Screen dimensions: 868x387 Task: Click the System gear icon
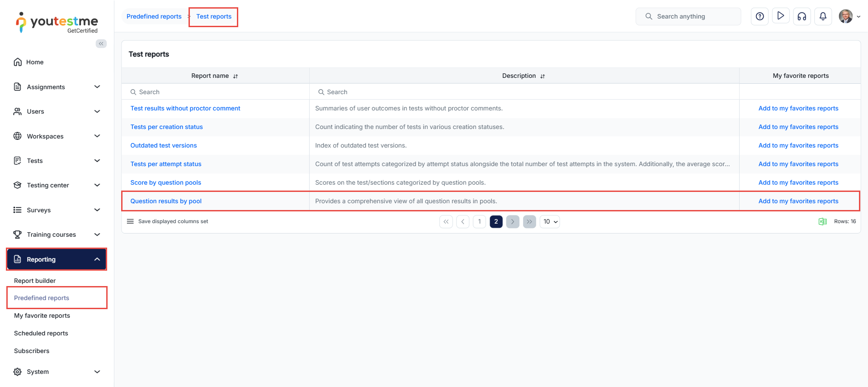pyautogui.click(x=18, y=372)
